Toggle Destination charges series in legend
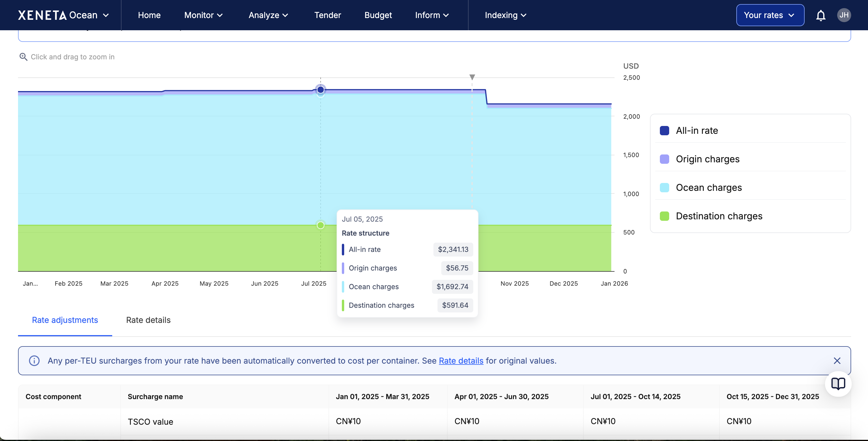Image resolution: width=868 pixels, height=441 pixels. tap(719, 216)
